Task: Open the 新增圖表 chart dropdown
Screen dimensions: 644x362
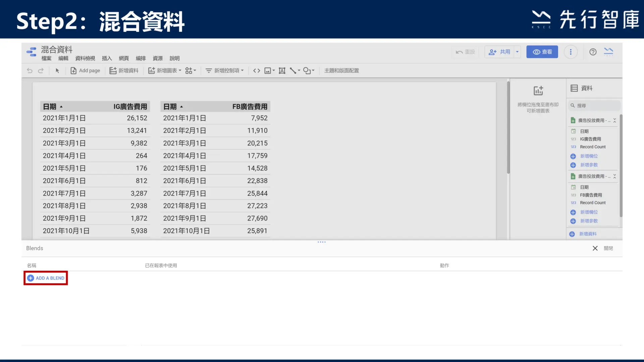Action: (x=165, y=70)
